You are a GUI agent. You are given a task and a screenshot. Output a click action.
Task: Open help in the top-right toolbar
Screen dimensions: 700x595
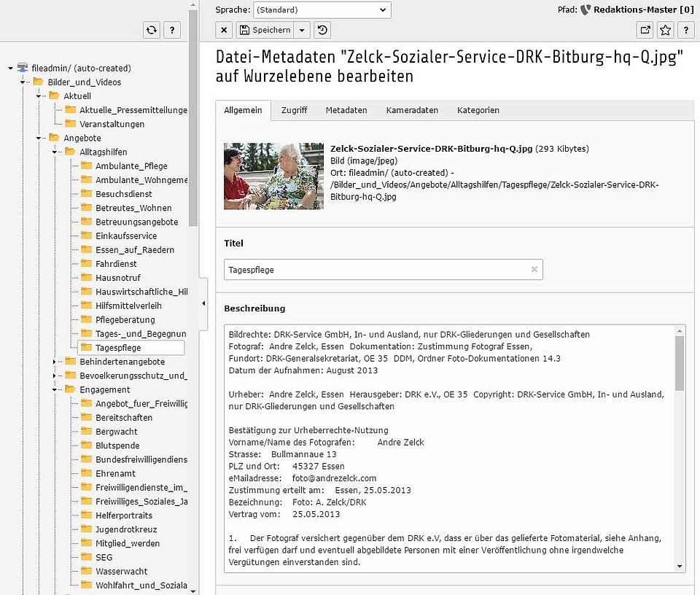click(685, 30)
